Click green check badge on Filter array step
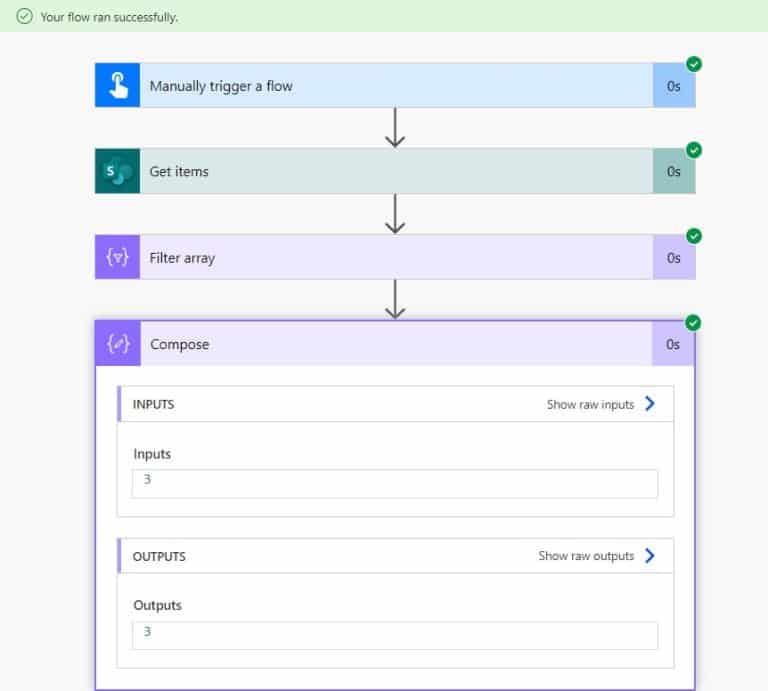The width and height of the screenshot is (768, 691). [x=694, y=236]
